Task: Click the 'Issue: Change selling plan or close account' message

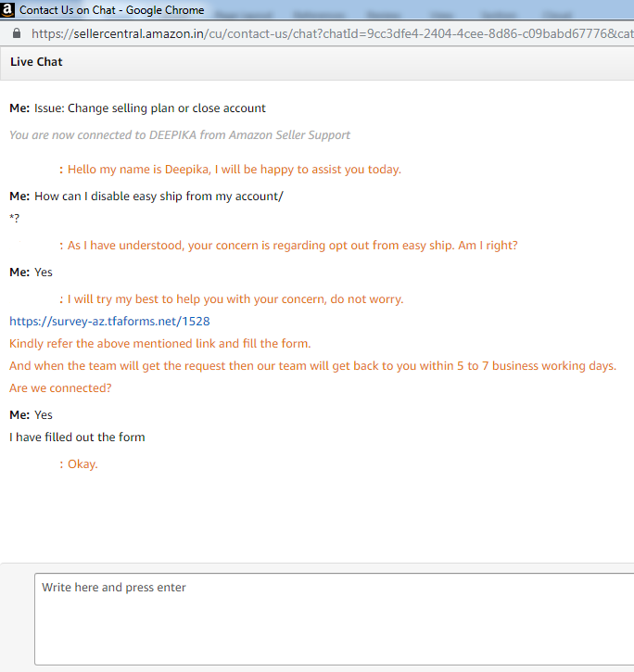Action: pyautogui.click(x=150, y=108)
